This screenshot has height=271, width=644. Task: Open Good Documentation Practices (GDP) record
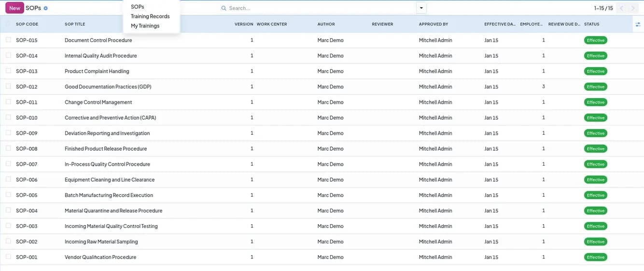(108, 86)
